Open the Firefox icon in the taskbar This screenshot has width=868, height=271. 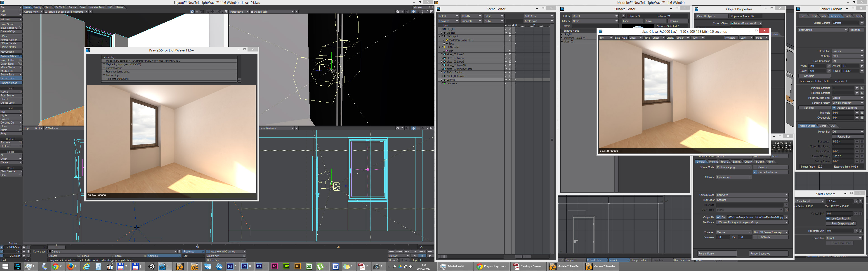71,266
